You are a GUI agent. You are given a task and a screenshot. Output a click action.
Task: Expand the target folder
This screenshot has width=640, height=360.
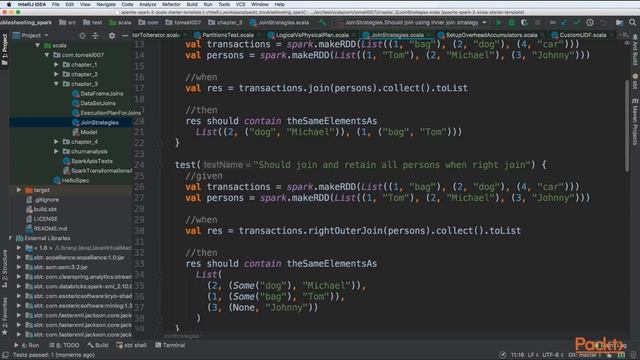click(x=19, y=190)
